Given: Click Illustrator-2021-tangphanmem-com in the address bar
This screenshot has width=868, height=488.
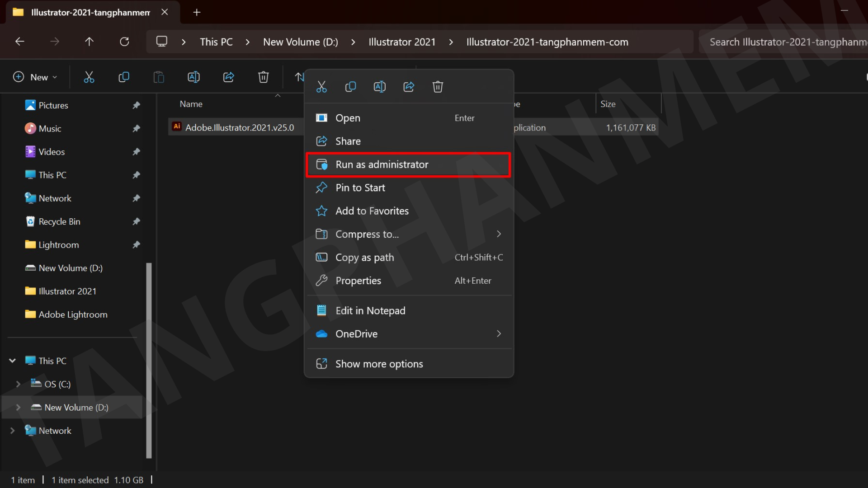Looking at the screenshot, I should 547,42.
